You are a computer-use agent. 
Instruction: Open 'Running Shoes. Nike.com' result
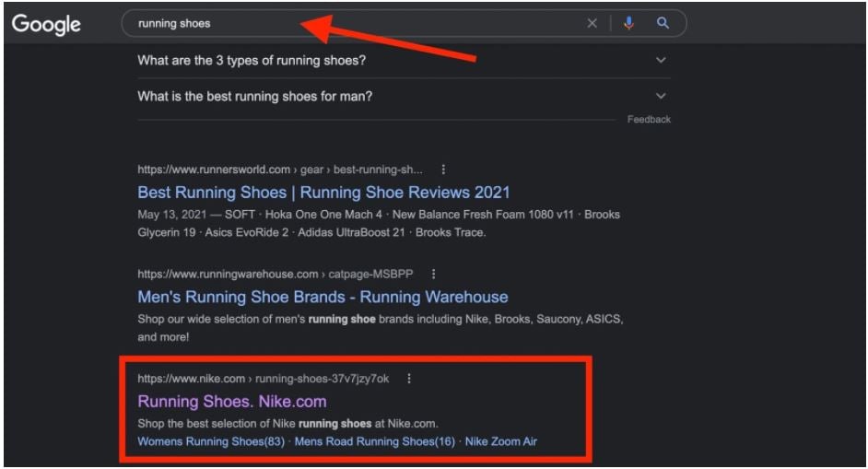[232, 402]
